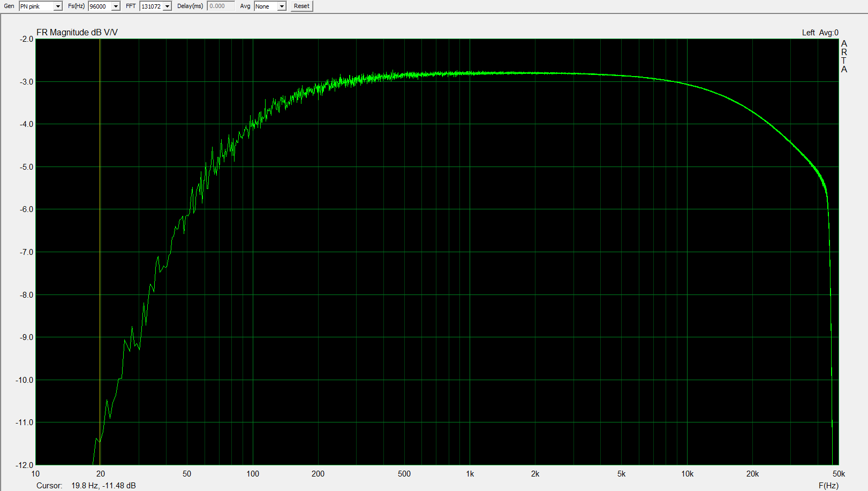Click the '-2.0' dB axis label
This screenshot has height=491, width=868.
(x=26, y=39)
